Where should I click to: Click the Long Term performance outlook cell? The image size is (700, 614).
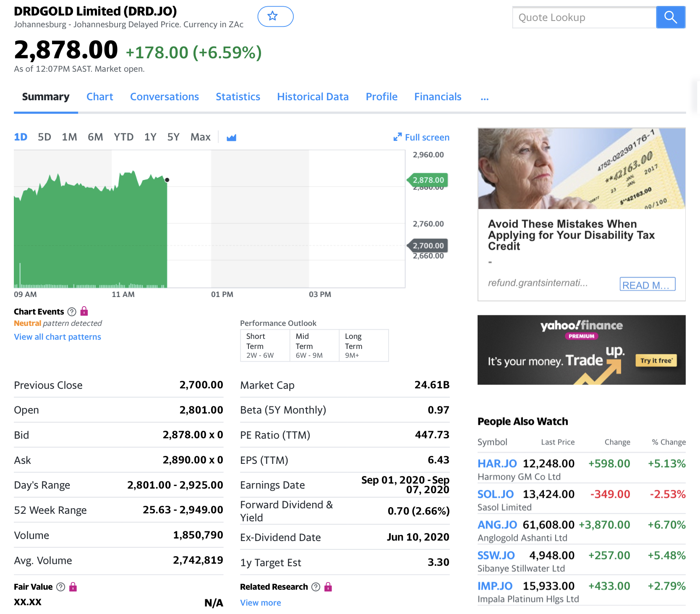pyautogui.click(x=364, y=346)
